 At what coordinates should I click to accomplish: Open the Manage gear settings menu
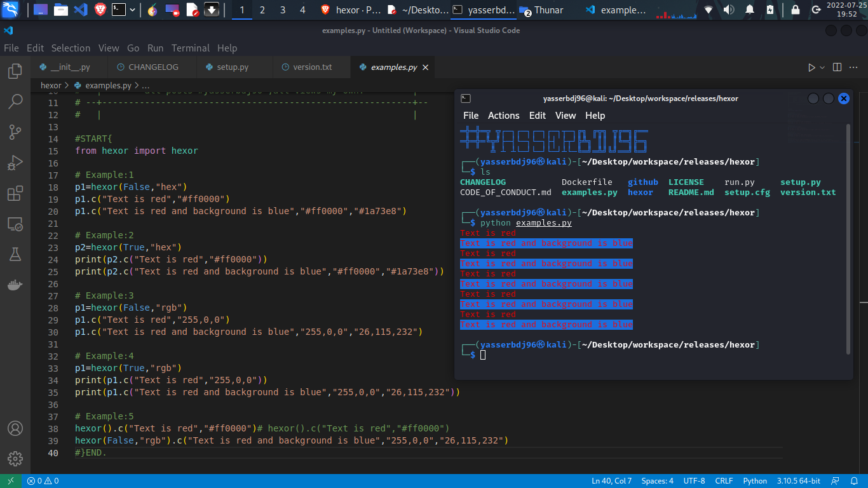pyautogui.click(x=14, y=459)
